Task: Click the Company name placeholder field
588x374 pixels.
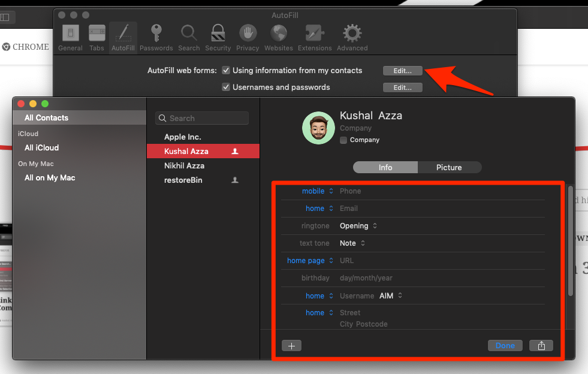Action: [x=355, y=128]
